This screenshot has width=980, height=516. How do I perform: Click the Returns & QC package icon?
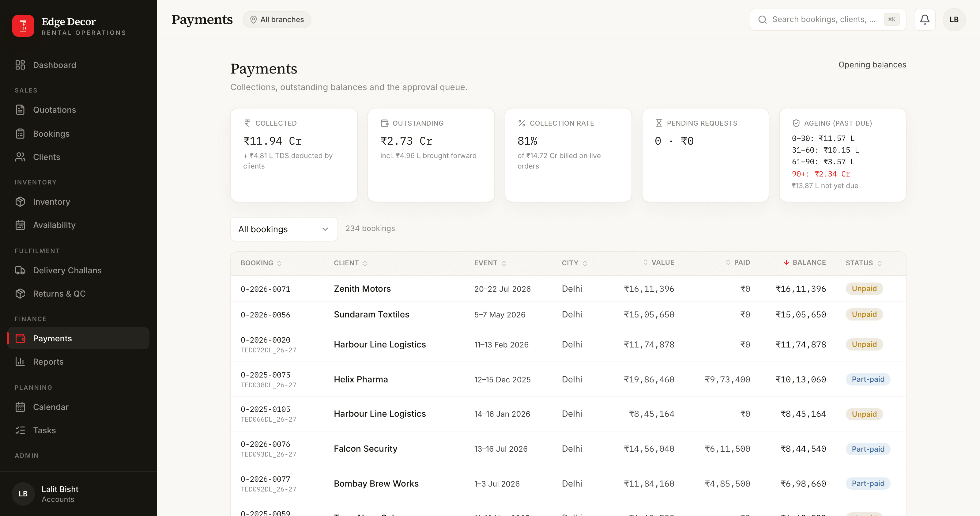[20, 294]
